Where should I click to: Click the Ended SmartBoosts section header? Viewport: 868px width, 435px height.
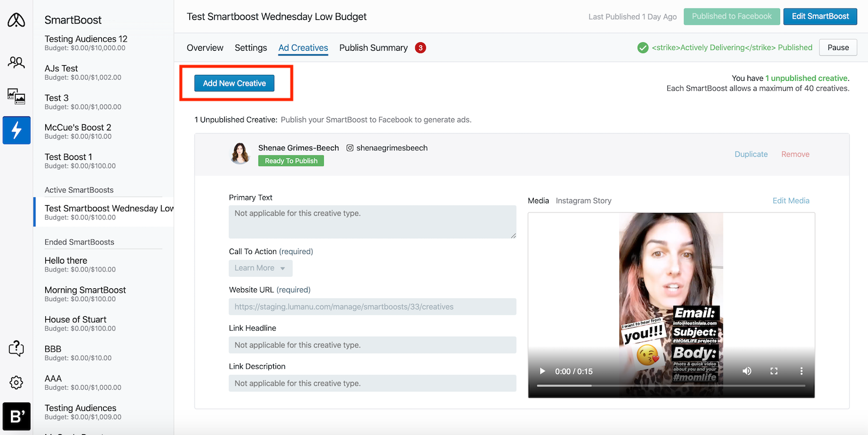click(79, 242)
